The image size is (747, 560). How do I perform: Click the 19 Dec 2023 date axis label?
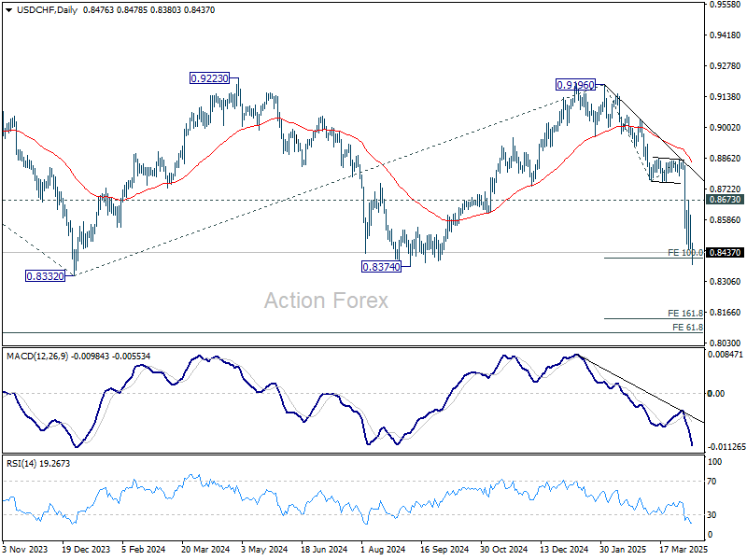(x=86, y=549)
